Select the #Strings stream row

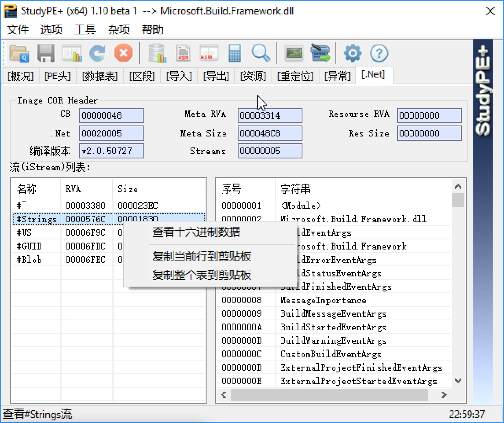pyautogui.click(x=109, y=219)
